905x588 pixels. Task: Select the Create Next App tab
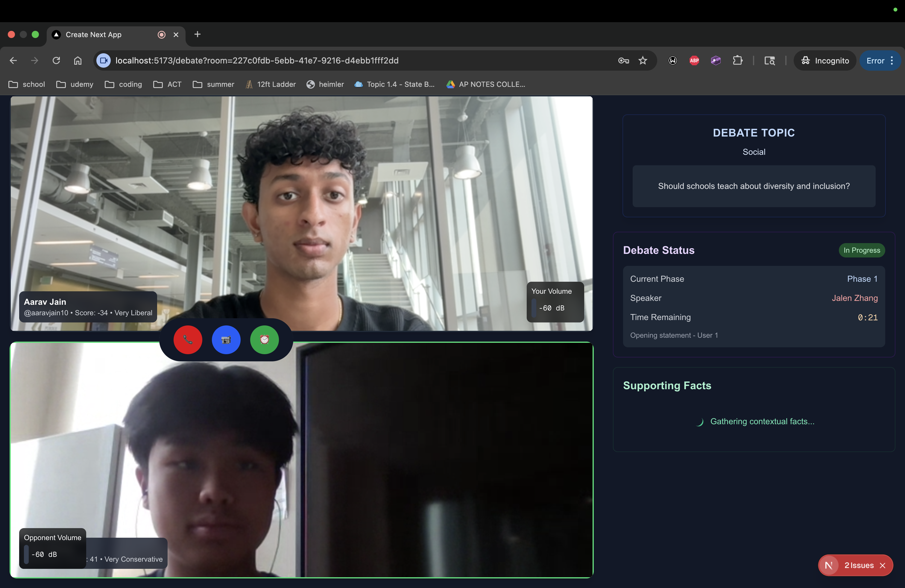coord(94,35)
